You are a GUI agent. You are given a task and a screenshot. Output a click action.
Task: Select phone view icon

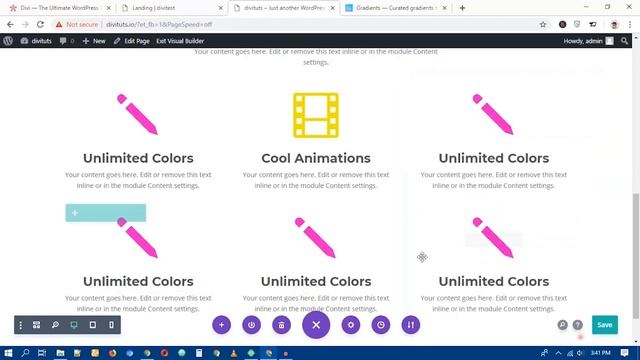111,325
